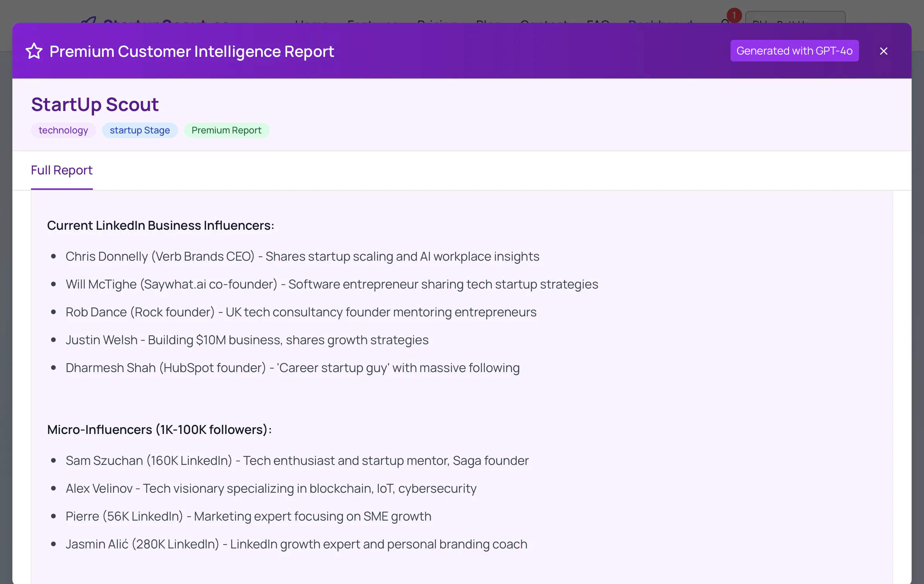Click the Will McTighe (Saywhat.ai co-founder) line
Screen dimensions: 924x584
(332, 284)
